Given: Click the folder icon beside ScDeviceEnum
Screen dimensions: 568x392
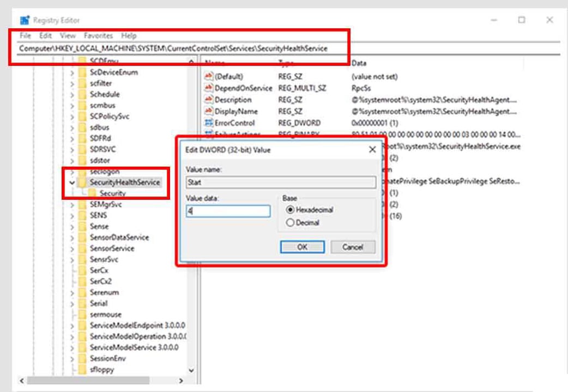Looking at the screenshot, I should (83, 72).
